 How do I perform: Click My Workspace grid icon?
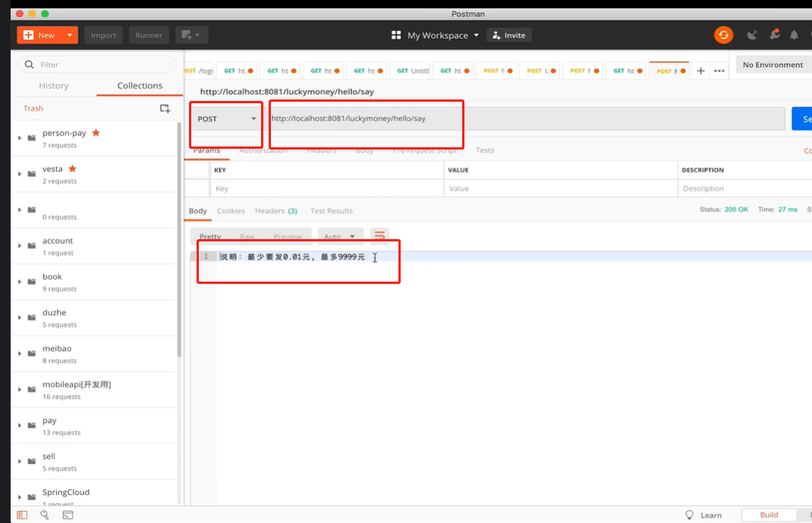pos(396,35)
